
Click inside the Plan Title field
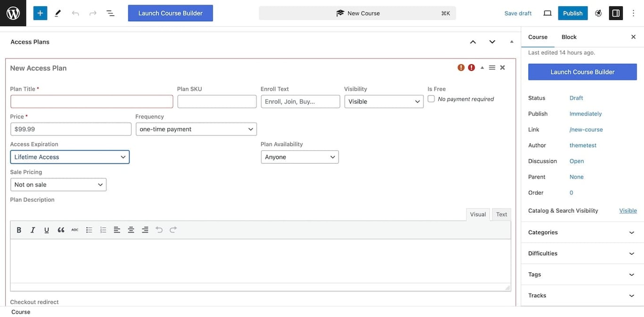tap(91, 101)
